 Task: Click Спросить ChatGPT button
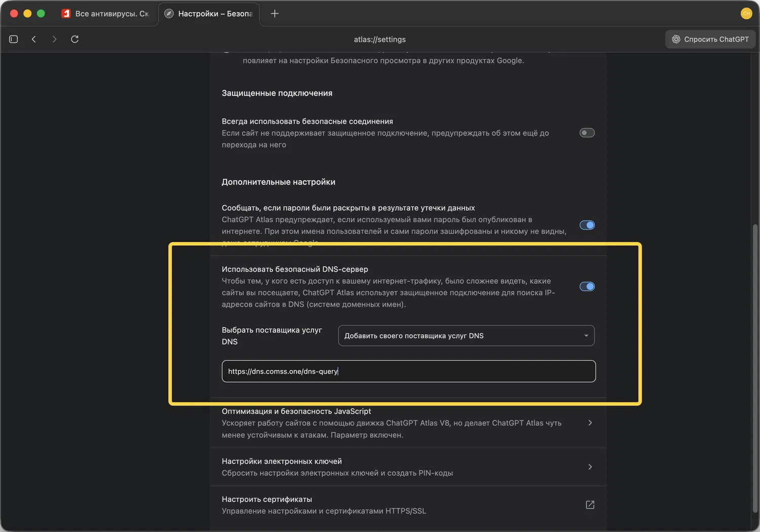(x=710, y=39)
